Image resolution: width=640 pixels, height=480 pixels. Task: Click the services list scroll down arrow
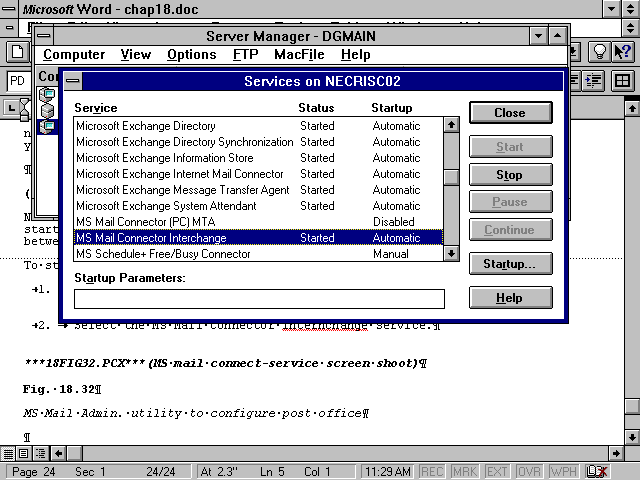tap(451, 253)
